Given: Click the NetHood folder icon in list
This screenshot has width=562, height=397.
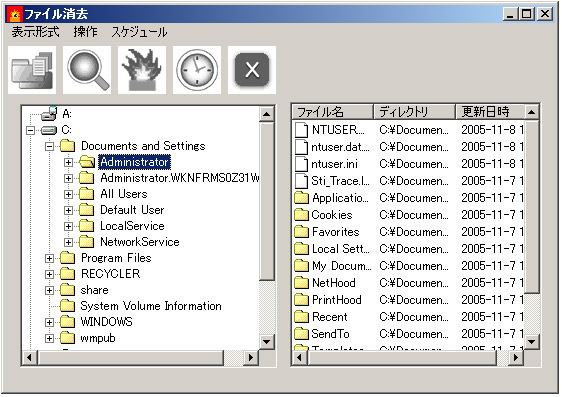Looking at the screenshot, I should (301, 283).
